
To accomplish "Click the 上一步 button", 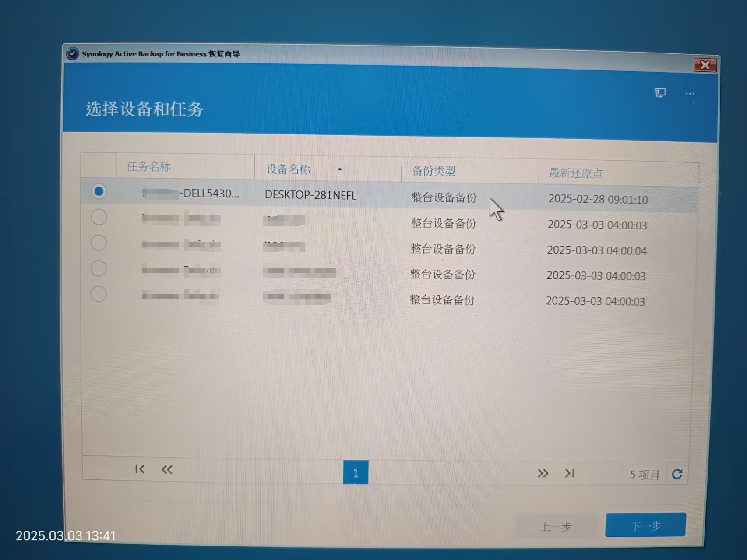I will pyautogui.click(x=556, y=526).
